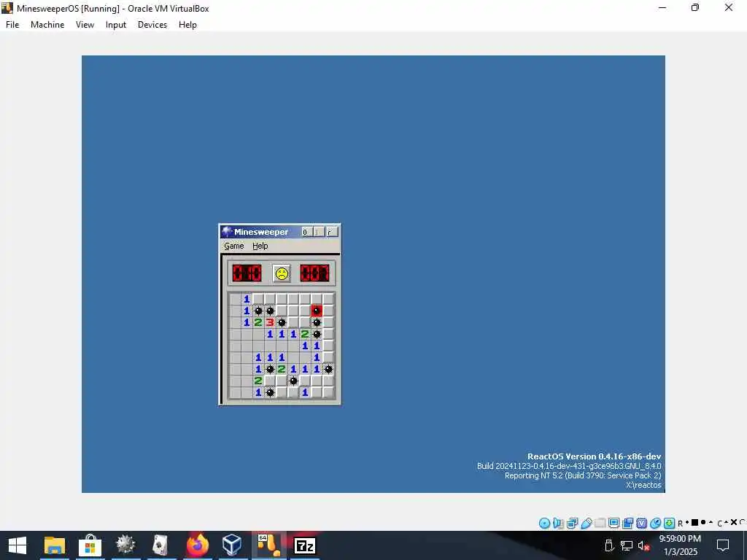The image size is (747, 560).
Task: Open the VirtualBox Devices menu
Action: coord(152,25)
